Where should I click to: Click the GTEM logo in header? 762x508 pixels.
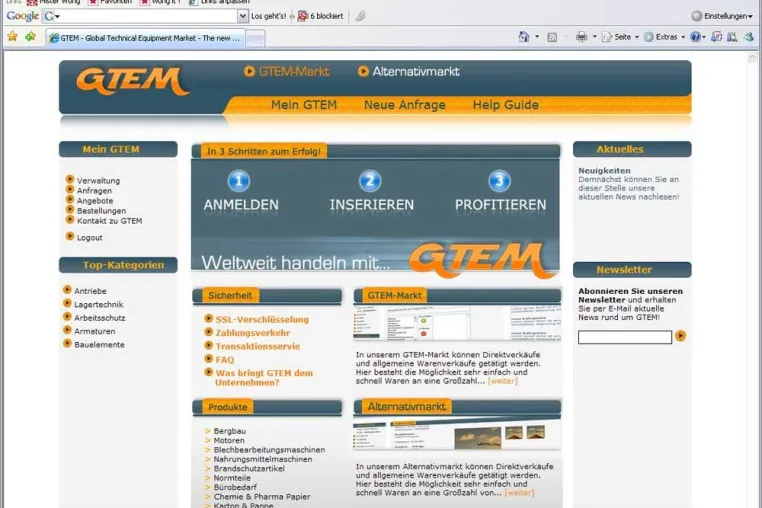[132, 81]
